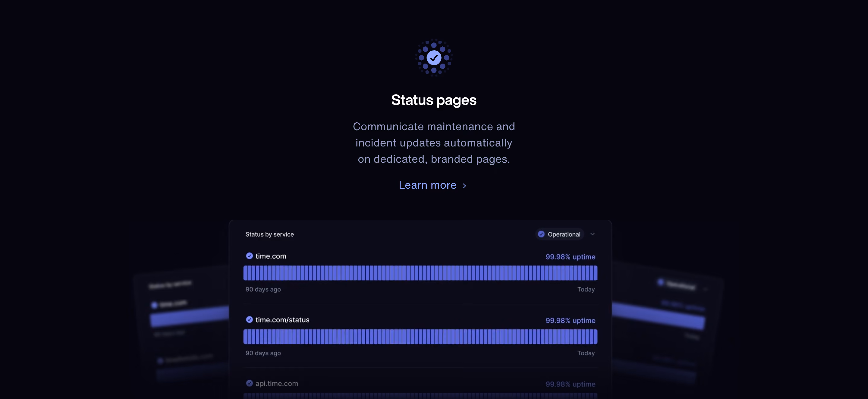Click the 'Communicate maintenance and incident updates' description

tap(434, 143)
